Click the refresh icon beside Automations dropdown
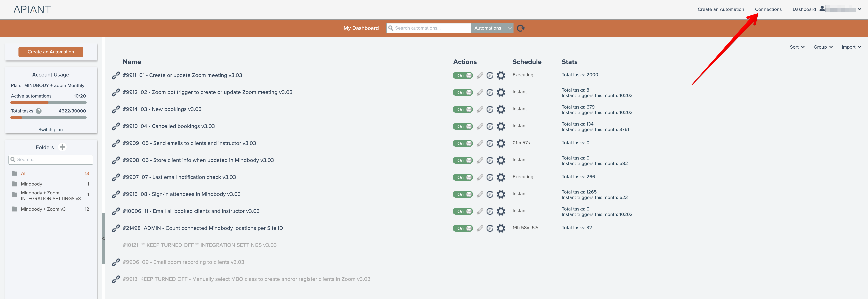 click(521, 28)
